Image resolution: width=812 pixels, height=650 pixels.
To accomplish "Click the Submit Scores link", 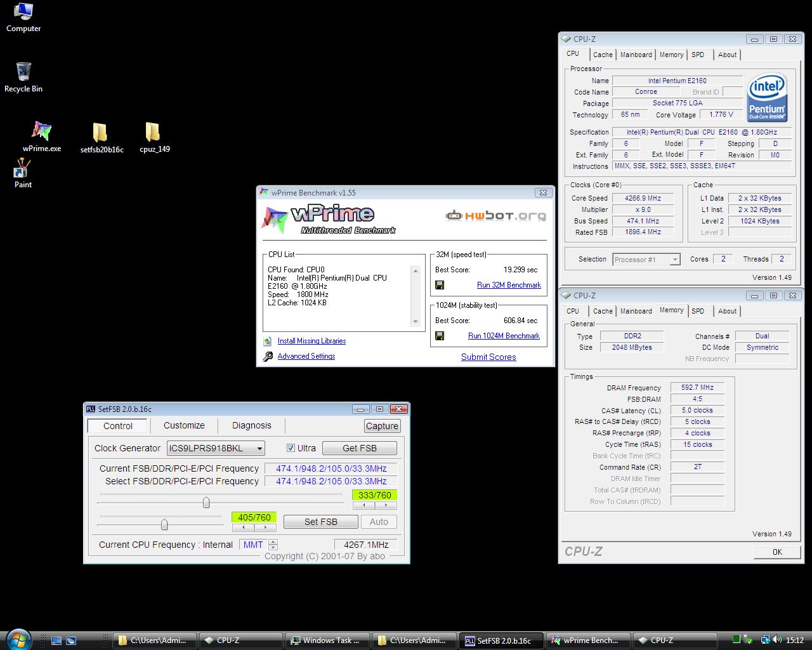I will point(488,357).
